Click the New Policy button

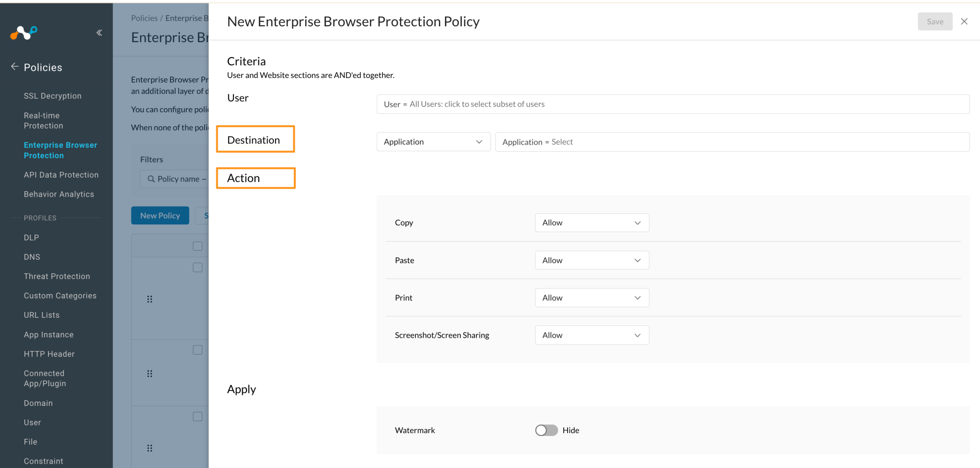point(160,216)
